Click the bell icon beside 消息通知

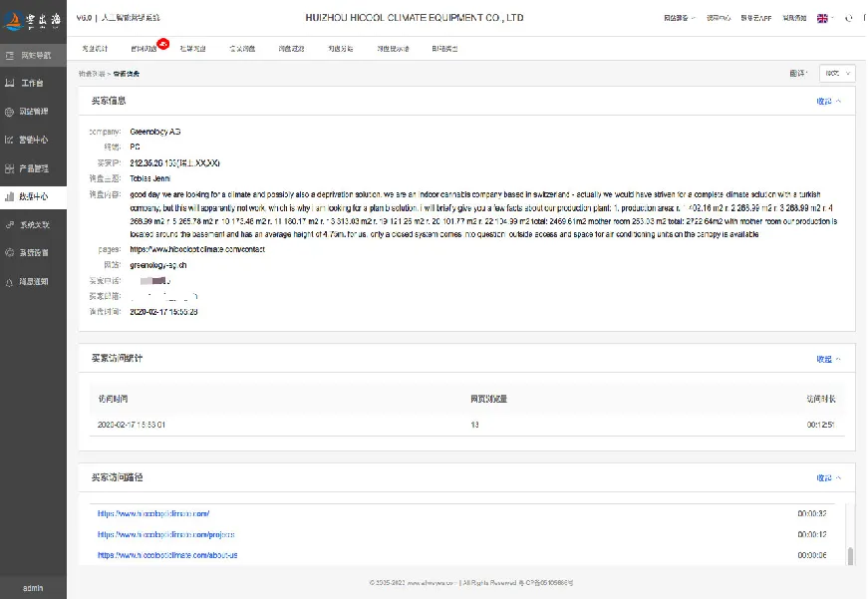pyautogui.click(x=9, y=282)
